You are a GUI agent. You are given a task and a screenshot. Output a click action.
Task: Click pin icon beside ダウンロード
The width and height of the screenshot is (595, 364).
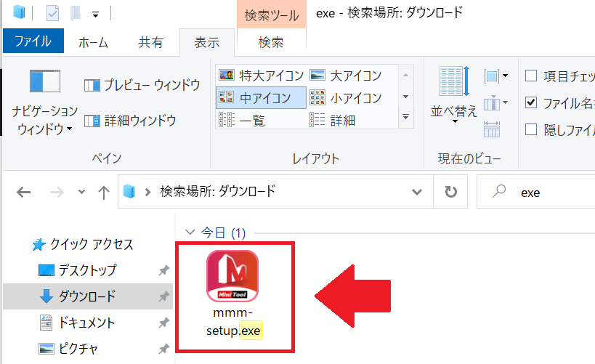pyautogui.click(x=164, y=296)
